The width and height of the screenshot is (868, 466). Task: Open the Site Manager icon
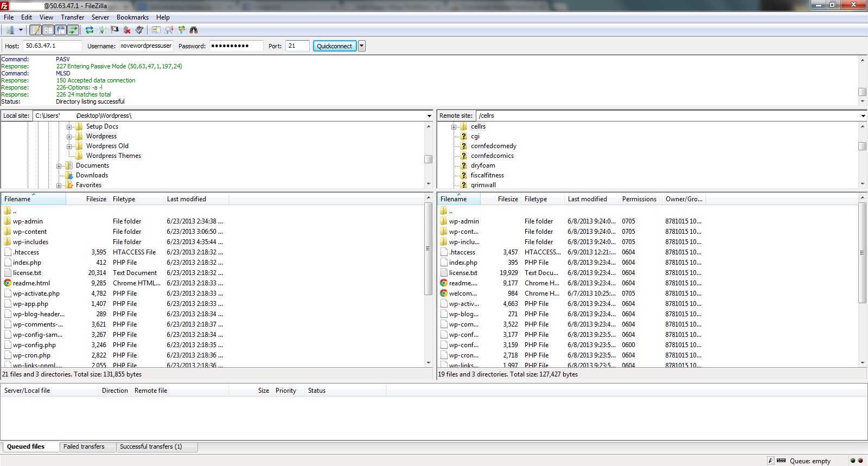10,30
